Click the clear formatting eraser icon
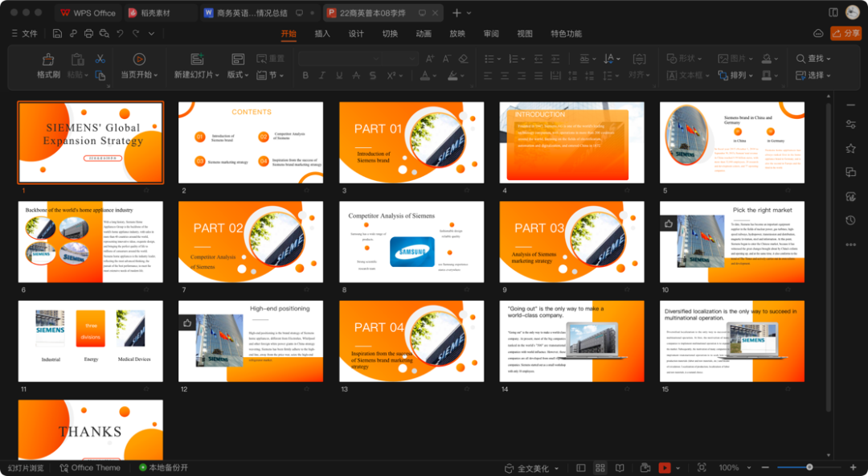The height and width of the screenshot is (476, 868). (464, 59)
